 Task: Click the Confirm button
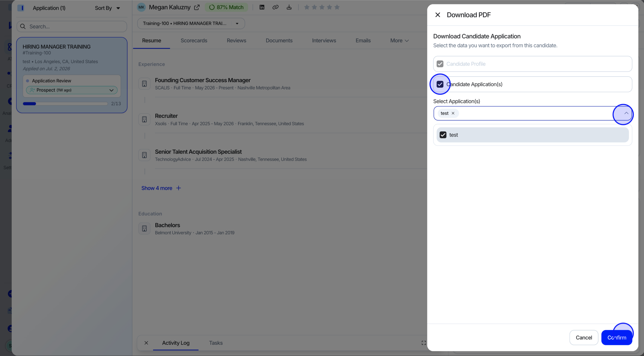[x=617, y=337]
